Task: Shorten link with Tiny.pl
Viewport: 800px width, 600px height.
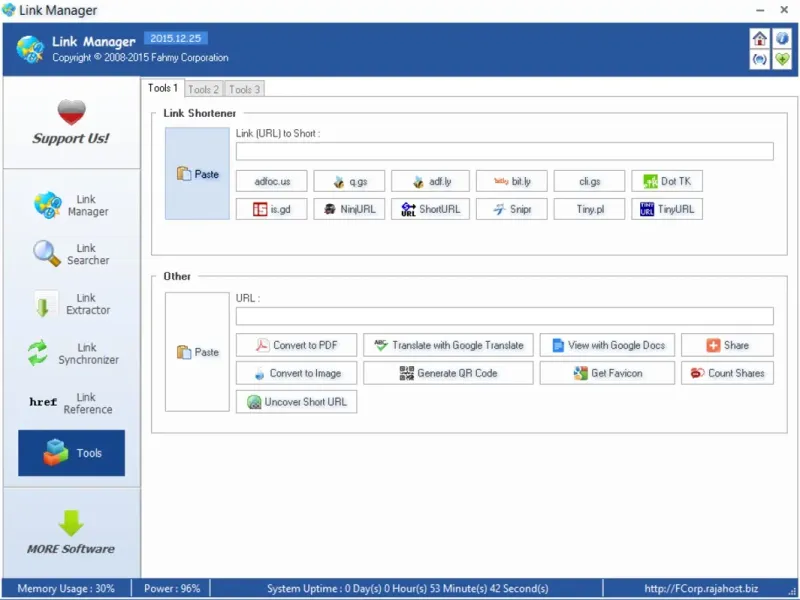Action: point(589,209)
